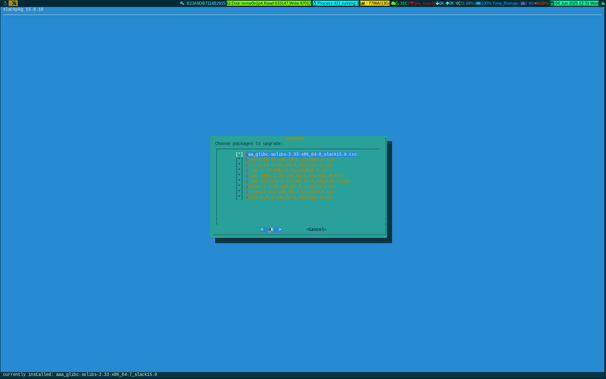Toggle checkbox for aaa_glibc-solibs-2.33 package
This screenshot has height=379, width=606.
click(x=239, y=154)
